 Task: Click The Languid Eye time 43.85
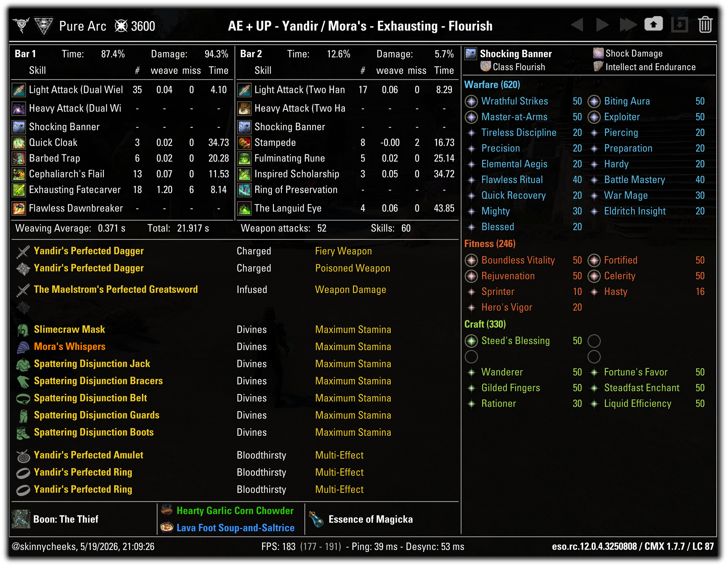(x=444, y=209)
